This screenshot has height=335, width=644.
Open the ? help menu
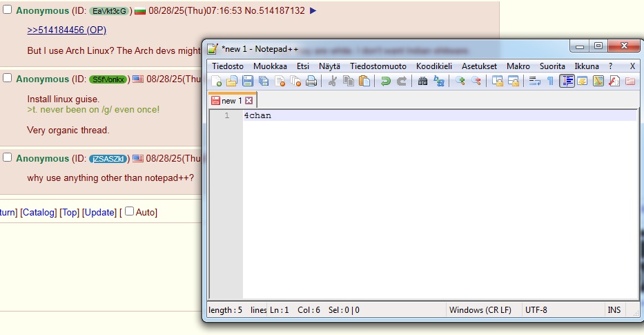click(x=610, y=66)
